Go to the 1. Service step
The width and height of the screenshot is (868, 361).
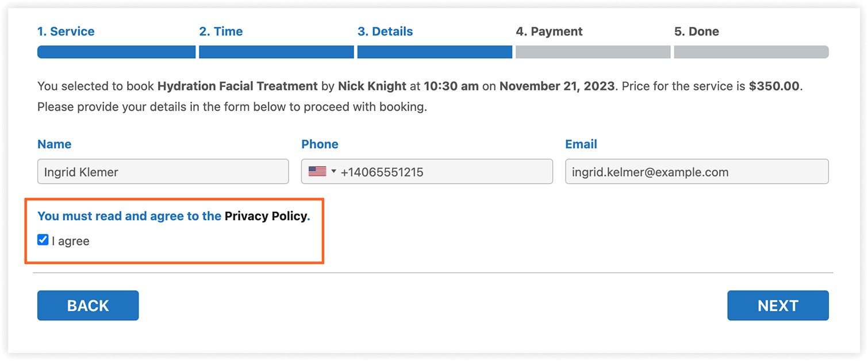click(66, 32)
